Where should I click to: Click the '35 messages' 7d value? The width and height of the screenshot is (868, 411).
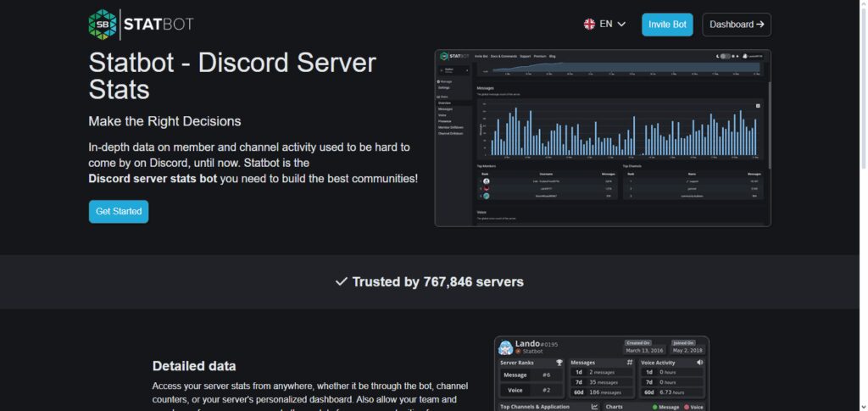[x=604, y=382]
